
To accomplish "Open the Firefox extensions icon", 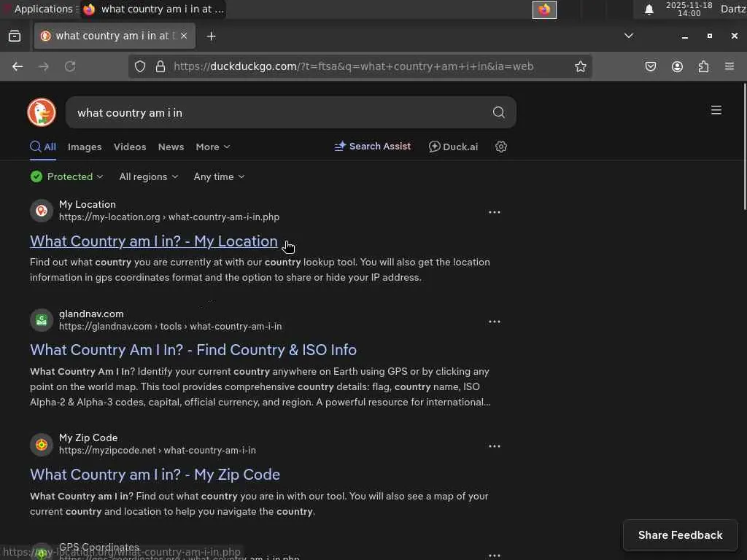I will coord(703,66).
